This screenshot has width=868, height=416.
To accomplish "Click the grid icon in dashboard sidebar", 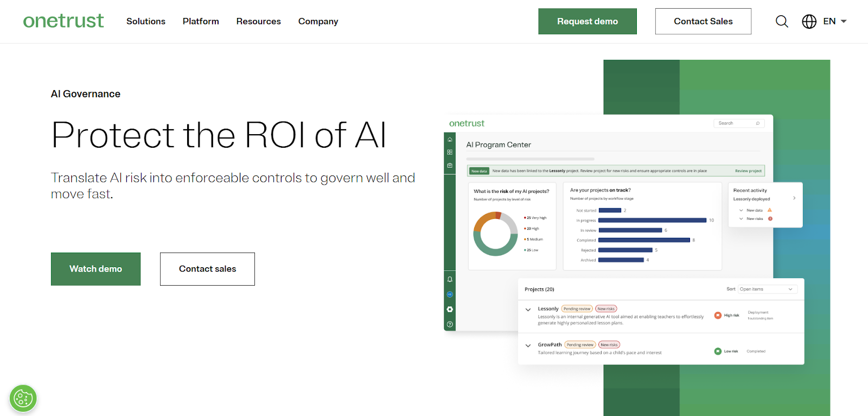I will tap(450, 153).
